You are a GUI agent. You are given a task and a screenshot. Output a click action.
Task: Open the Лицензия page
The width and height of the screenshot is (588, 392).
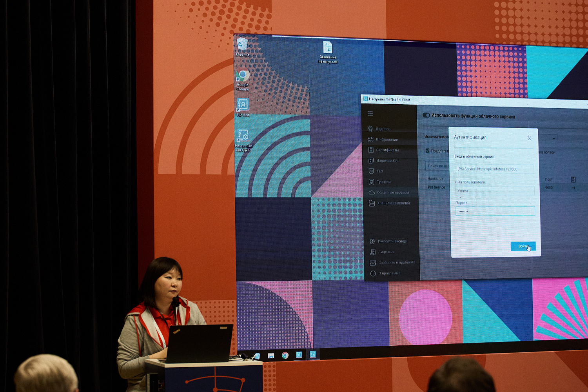tap(386, 252)
